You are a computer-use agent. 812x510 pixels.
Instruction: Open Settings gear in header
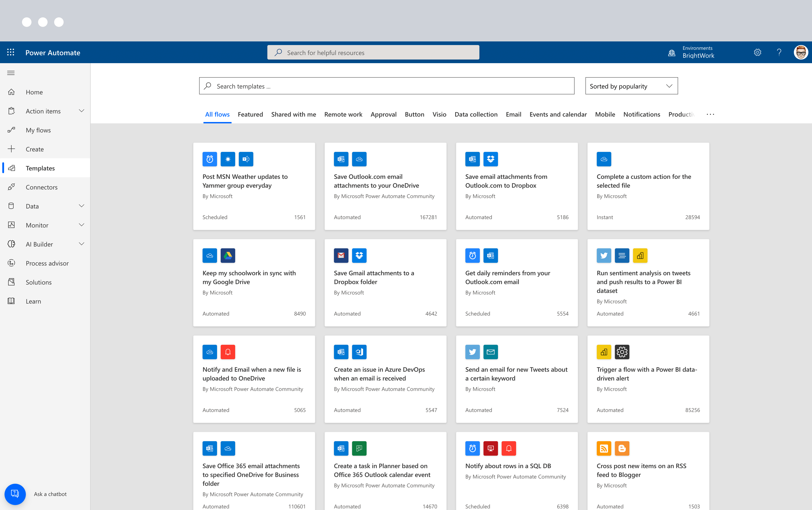pyautogui.click(x=757, y=52)
